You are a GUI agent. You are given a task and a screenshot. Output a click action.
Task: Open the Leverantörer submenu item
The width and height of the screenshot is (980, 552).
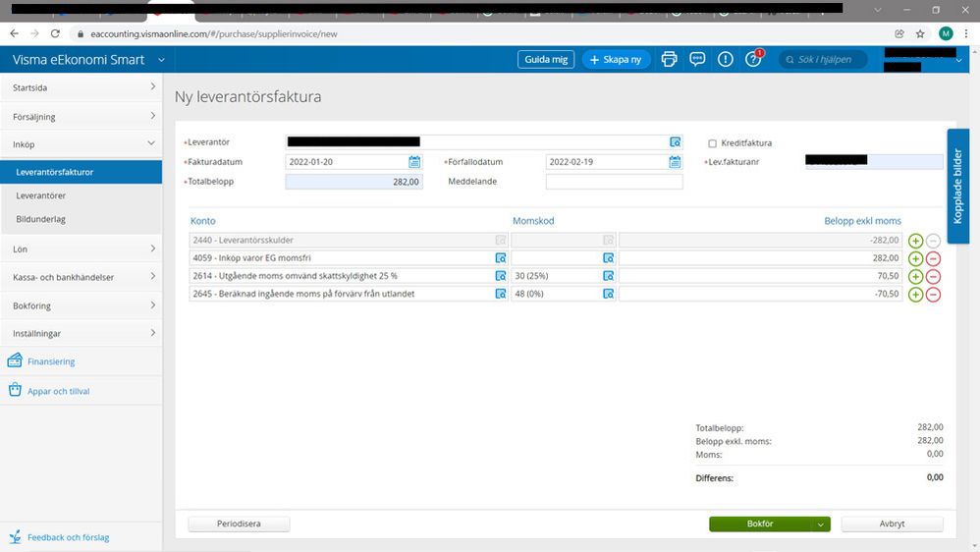click(41, 195)
